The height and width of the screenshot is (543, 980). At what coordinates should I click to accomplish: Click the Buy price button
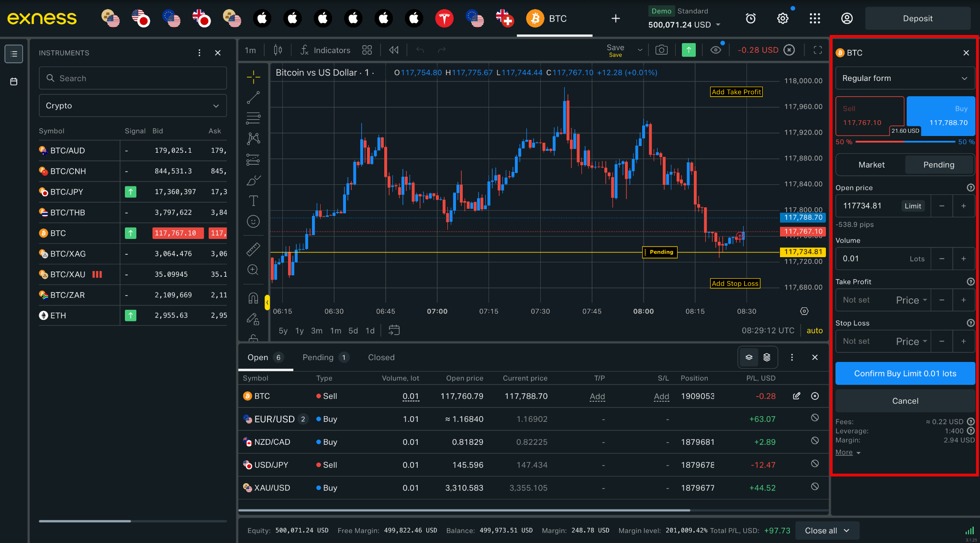[941, 116]
